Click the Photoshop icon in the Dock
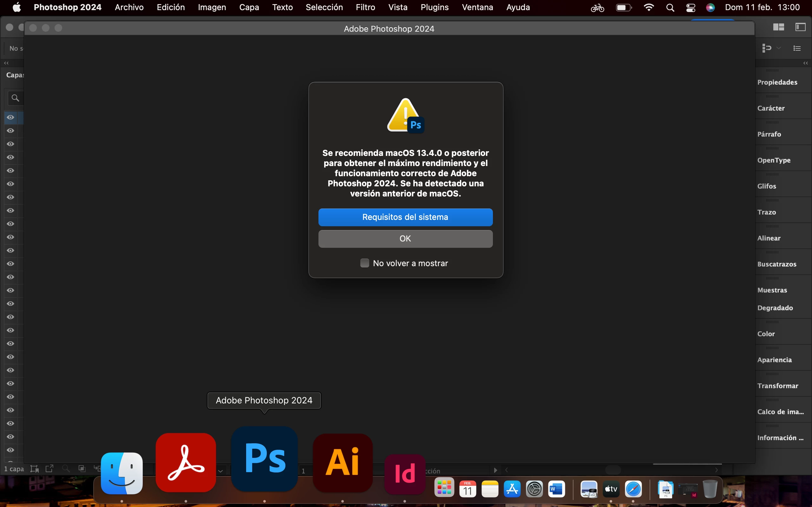Viewport: 812px width, 507px height. 265,459
